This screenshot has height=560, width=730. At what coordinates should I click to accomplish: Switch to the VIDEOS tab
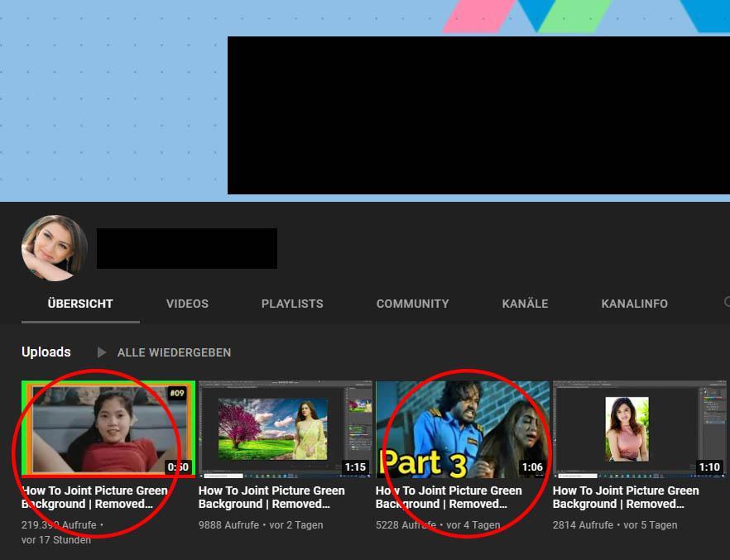[x=187, y=304]
